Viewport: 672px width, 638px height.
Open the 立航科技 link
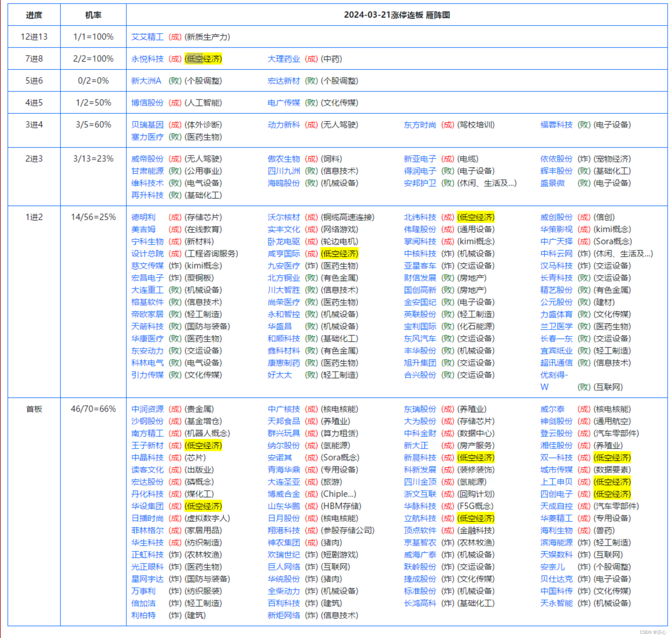click(420, 519)
